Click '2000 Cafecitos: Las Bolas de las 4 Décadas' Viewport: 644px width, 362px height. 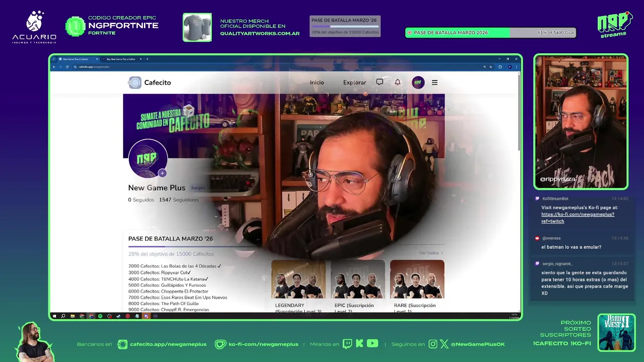(175, 266)
